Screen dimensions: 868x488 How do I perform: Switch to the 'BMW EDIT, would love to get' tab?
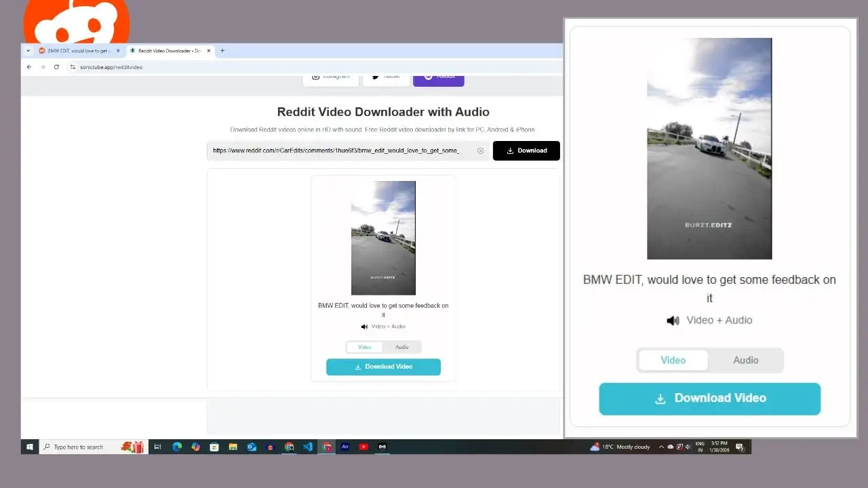coord(79,51)
